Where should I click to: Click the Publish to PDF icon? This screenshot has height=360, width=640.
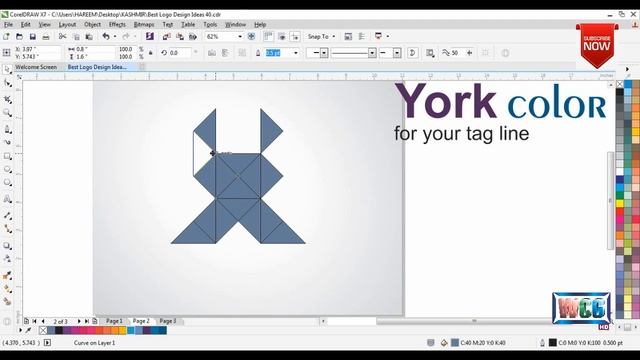click(x=193, y=37)
